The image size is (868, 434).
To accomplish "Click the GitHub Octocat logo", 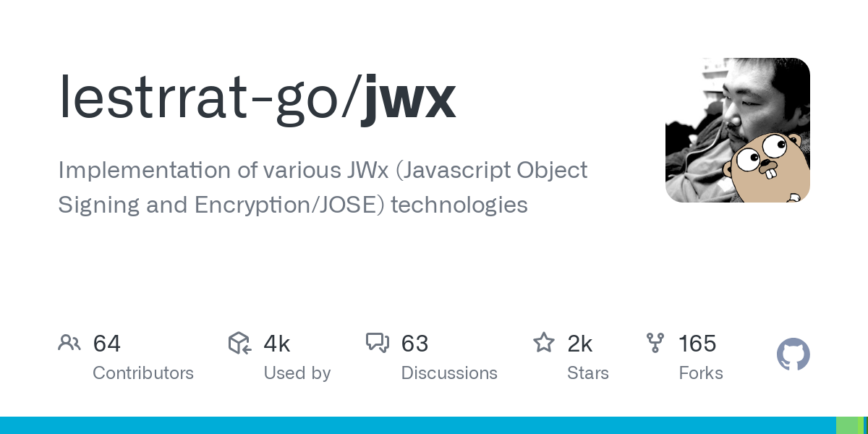I will click(793, 355).
